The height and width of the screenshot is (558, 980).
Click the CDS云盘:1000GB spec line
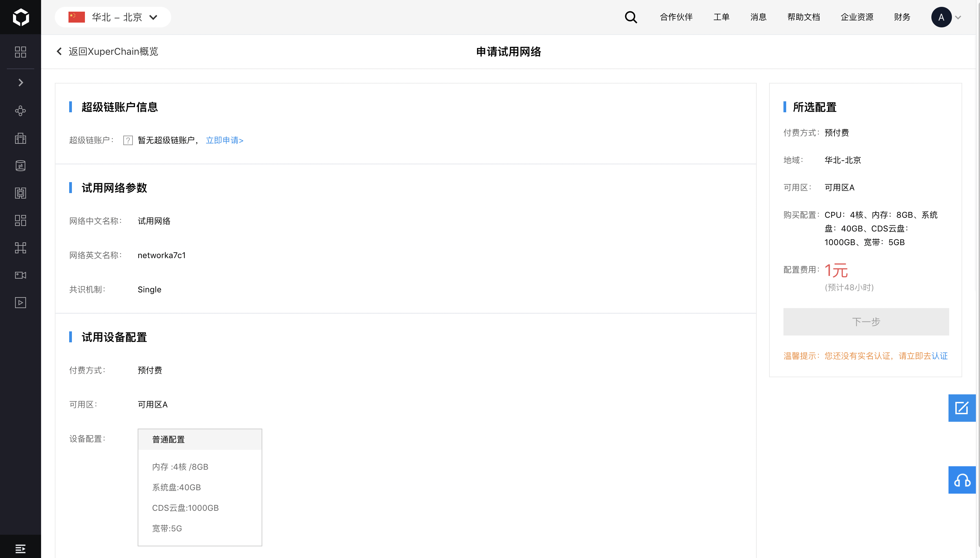pyautogui.click(x=185, y=508)
